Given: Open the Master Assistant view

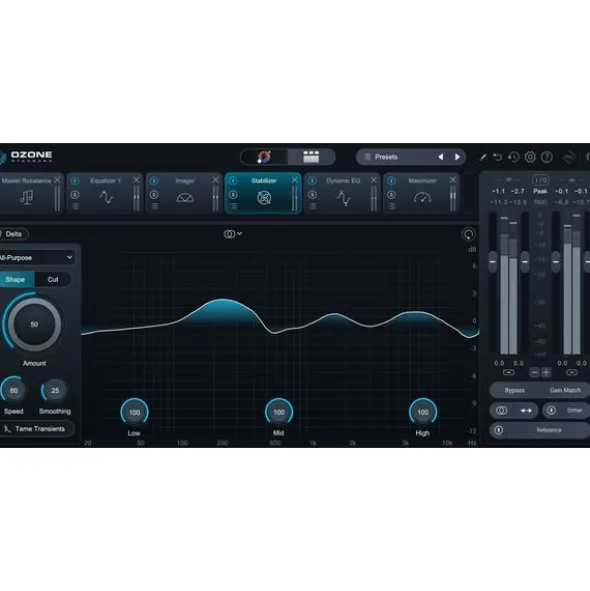Looking at the screenshot, I should pos(264,157).
